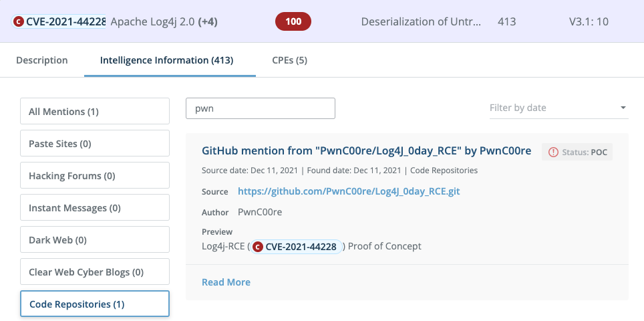Screen dimensions: 644x321
Task: Click the red 100 score badge
Action: click(x=293, y=21)
